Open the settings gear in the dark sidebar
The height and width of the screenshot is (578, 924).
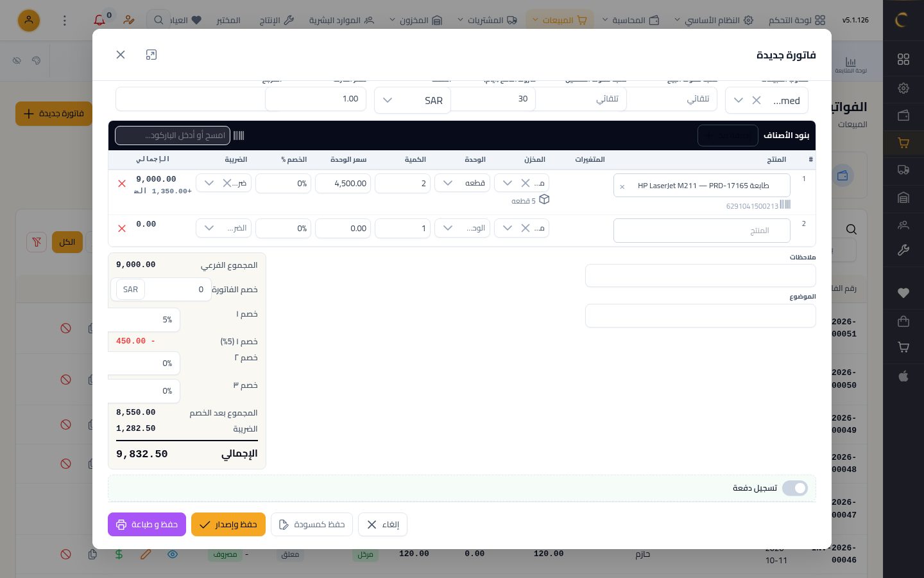pos(903,88)
